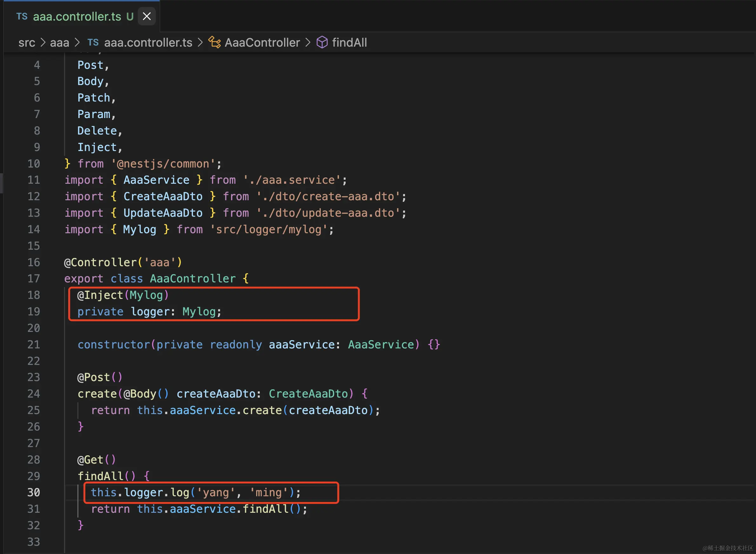Click the @Post() decorator

100,377
